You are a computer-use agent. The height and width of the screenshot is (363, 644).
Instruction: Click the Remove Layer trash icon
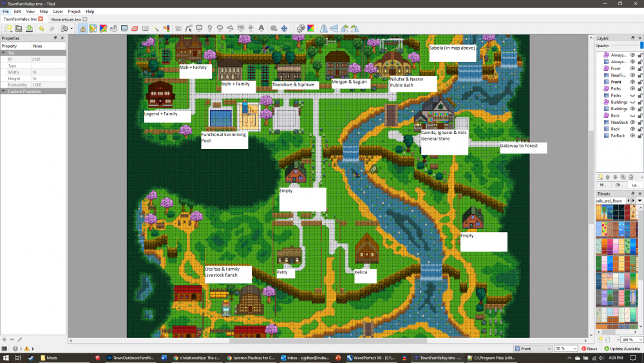pos(631,177)
